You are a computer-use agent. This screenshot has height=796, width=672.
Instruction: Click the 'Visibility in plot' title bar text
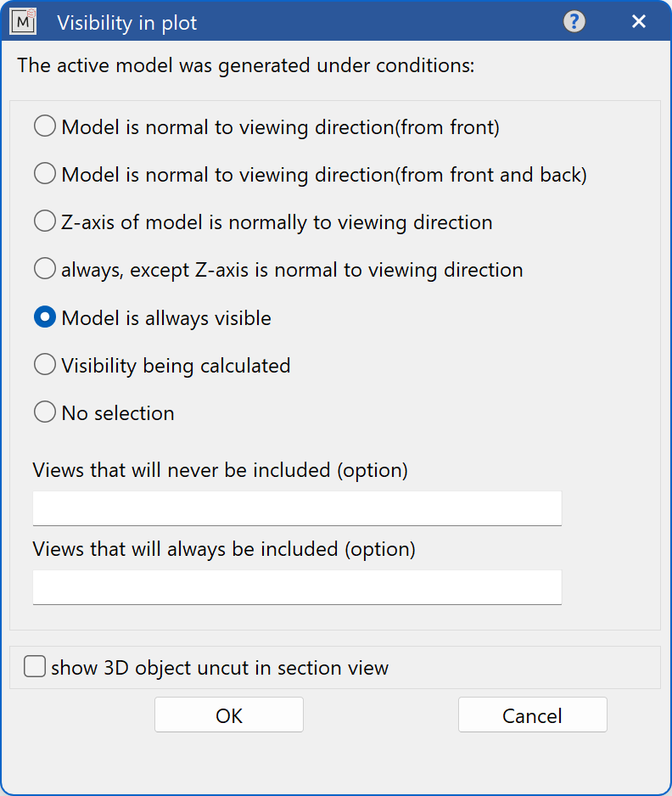pos(127,23)
